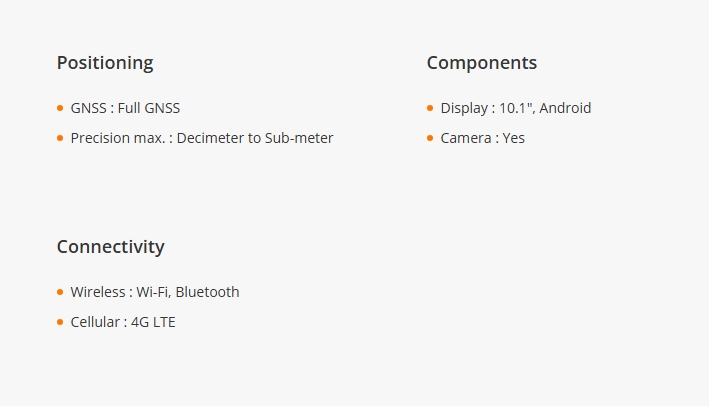Click the Components heading
709x406 pixels.
(482, 63)
